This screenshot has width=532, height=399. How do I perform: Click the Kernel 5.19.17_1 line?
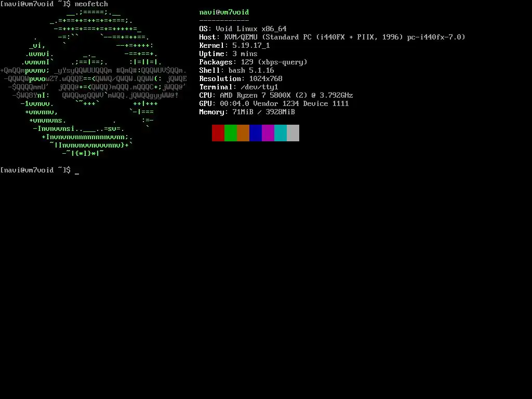point(234,46)
